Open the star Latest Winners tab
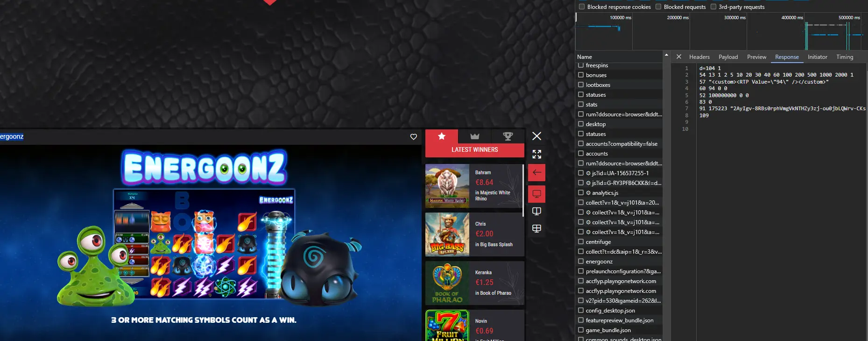The height and width of the screenshot is (341, 868). click(x=442, y=136)
